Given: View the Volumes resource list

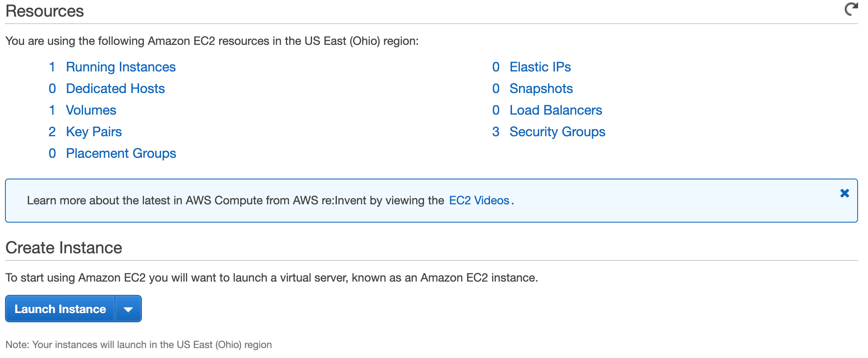Looking at the screenshot, I should 91,110.
